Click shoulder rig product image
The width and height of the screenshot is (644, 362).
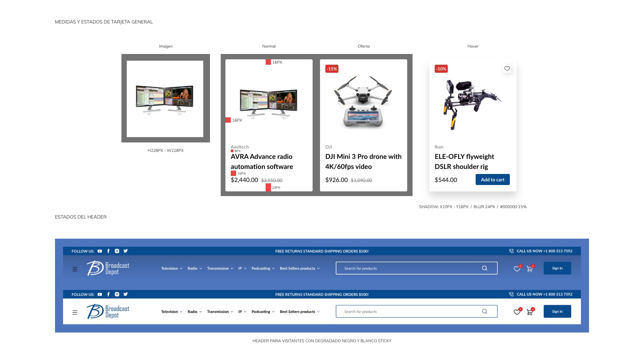point(472,105)
